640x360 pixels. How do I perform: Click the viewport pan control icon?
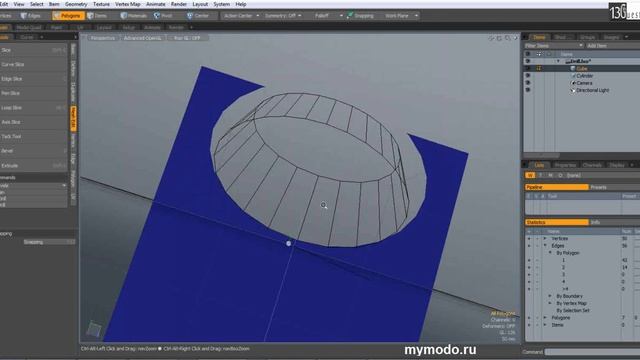pyautogui.click(x=491, y=38)
